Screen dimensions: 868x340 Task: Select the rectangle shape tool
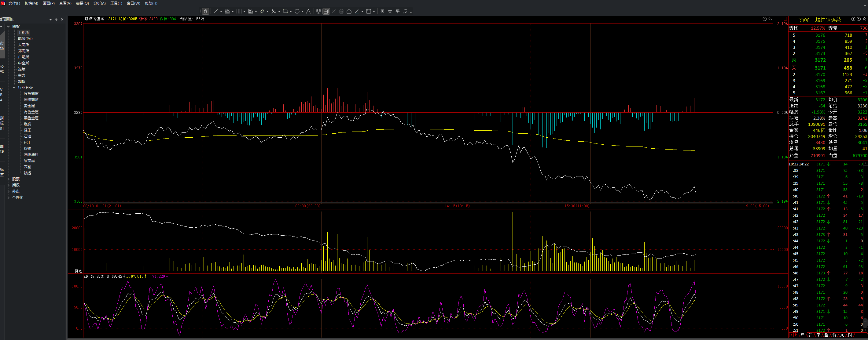[x=285, y=12]
